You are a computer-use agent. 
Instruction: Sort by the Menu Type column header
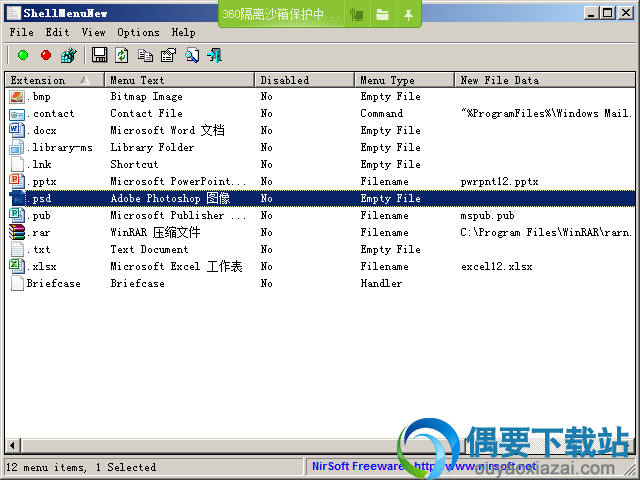404,80
